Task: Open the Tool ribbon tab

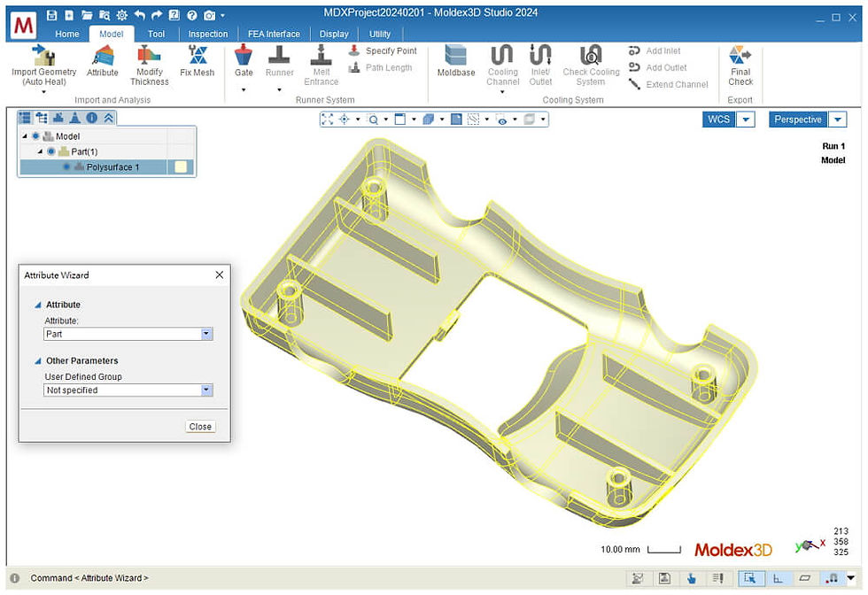Action: click(156, 34)
